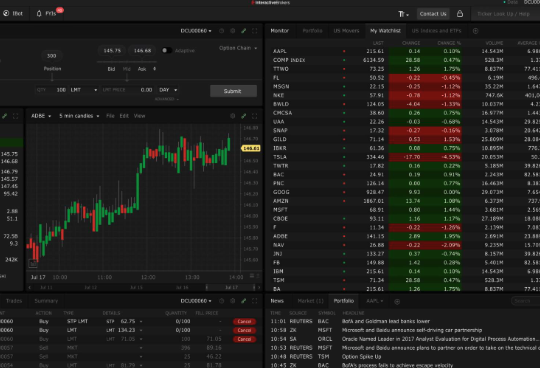540x368 pixels.
Task: Click the Bid label under price slider
Action: click(111, 69)
